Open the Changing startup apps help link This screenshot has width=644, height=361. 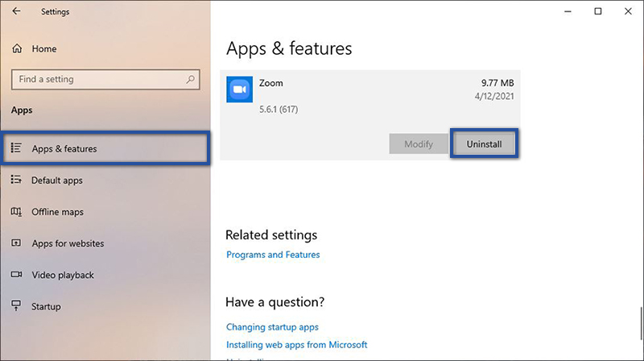pyautogui.click(x=272, y=327)
